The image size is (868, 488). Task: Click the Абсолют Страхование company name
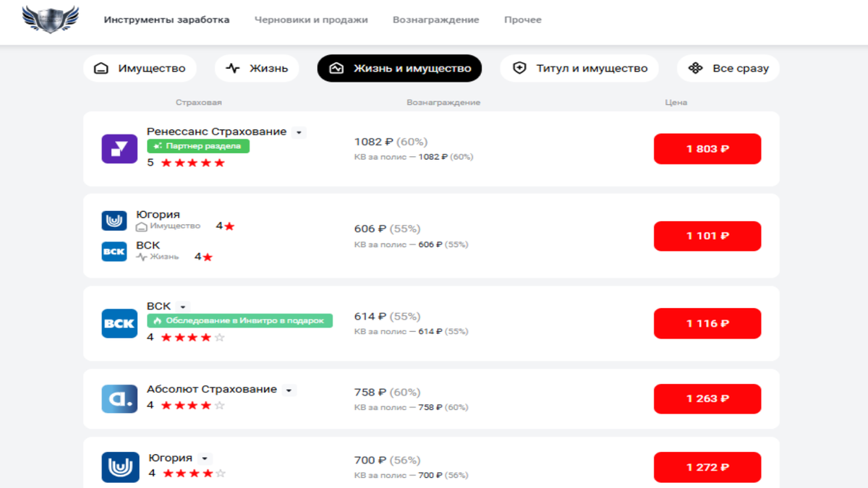[212, 390]
